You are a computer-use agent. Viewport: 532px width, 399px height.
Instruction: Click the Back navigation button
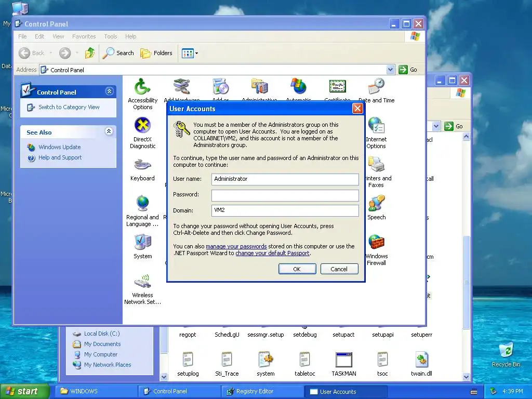pyautogui.click(x=32, y=53)
